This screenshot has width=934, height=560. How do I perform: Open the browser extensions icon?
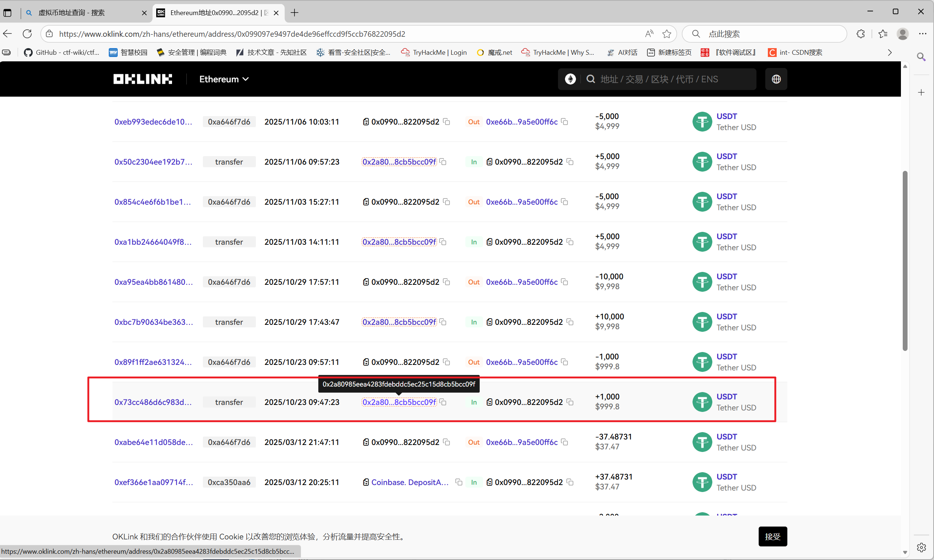coord(860,34)
